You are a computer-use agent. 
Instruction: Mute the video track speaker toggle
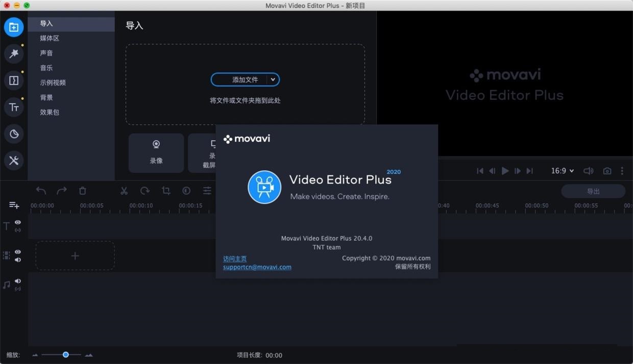[17, 260]
